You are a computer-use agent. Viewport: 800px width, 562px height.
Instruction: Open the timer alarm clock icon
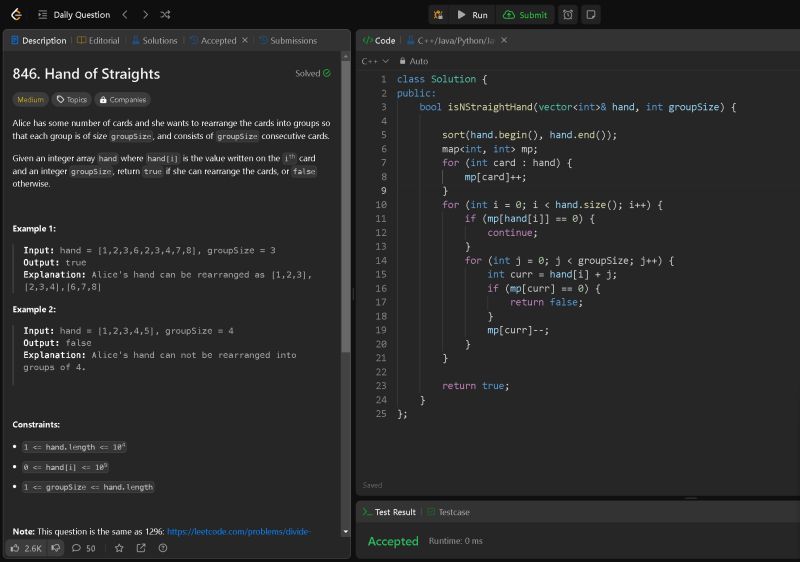[568, 15]
